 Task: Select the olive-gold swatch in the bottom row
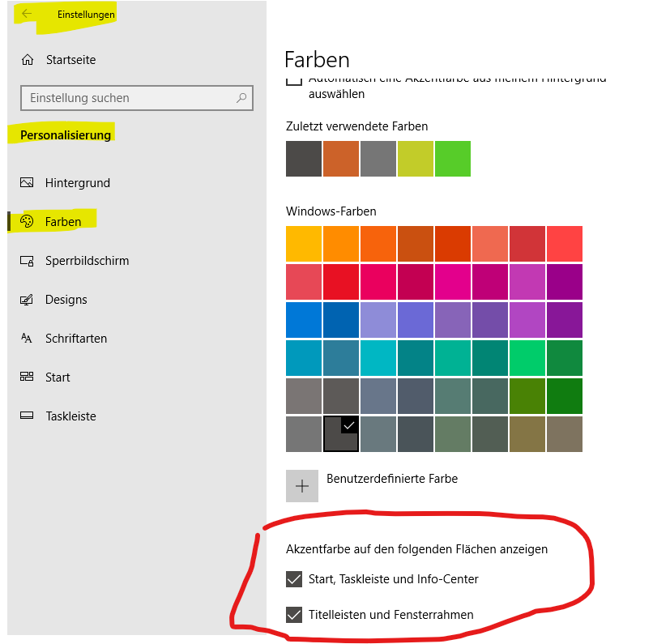[527, 434]
